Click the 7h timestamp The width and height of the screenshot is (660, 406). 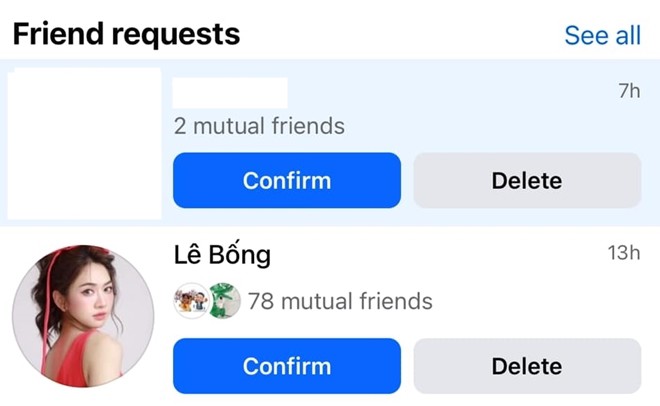tap(629, 91)
